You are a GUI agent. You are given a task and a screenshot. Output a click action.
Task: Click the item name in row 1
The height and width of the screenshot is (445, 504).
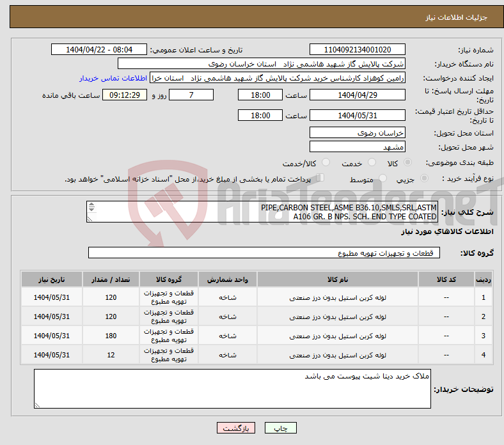tap(338, 297)
